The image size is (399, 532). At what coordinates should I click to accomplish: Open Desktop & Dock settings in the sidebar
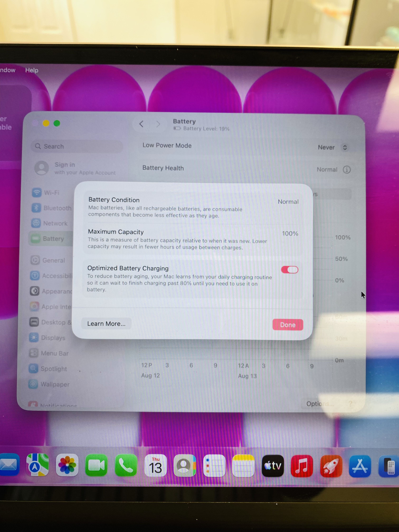coord(50,322)
